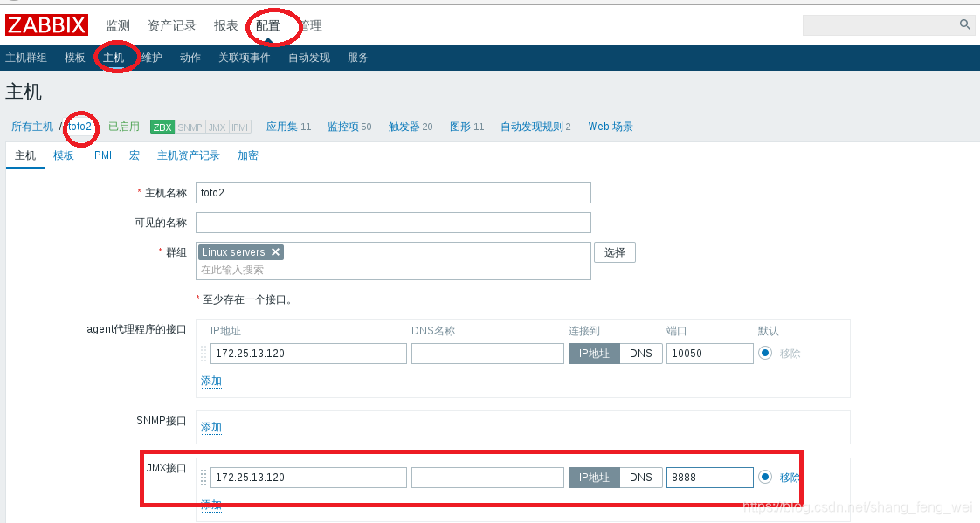Open the 管理 top menu
The height and width of the screenshot is (523, 980).
point(310,25)
